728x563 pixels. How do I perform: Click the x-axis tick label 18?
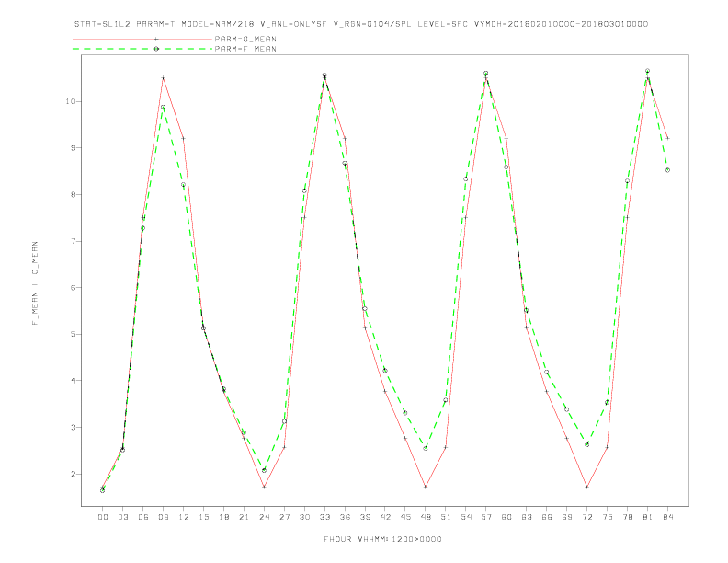[223, 517]
